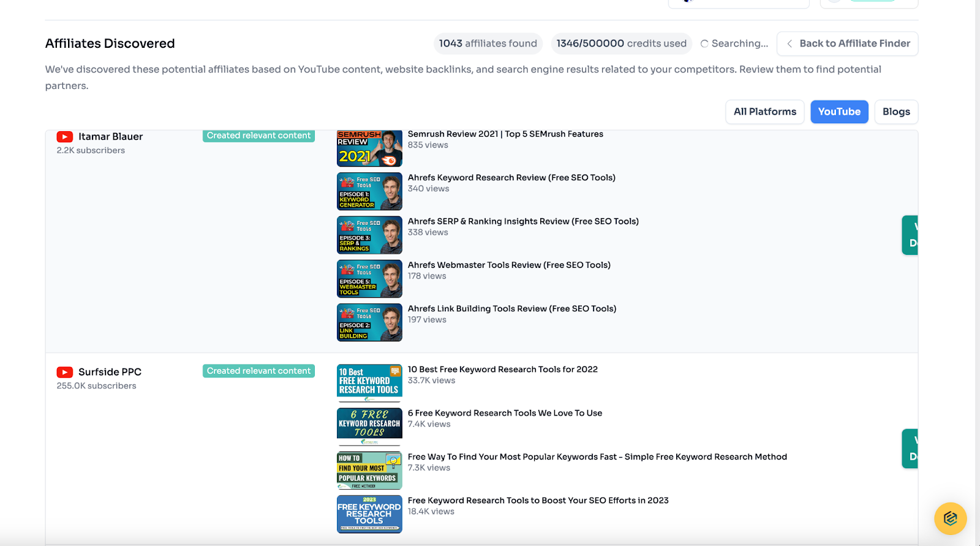Click Ahrefs SERP & Ranking Insights Review title
The width and height of the screenshot is (980, 546).
[523, 221]
